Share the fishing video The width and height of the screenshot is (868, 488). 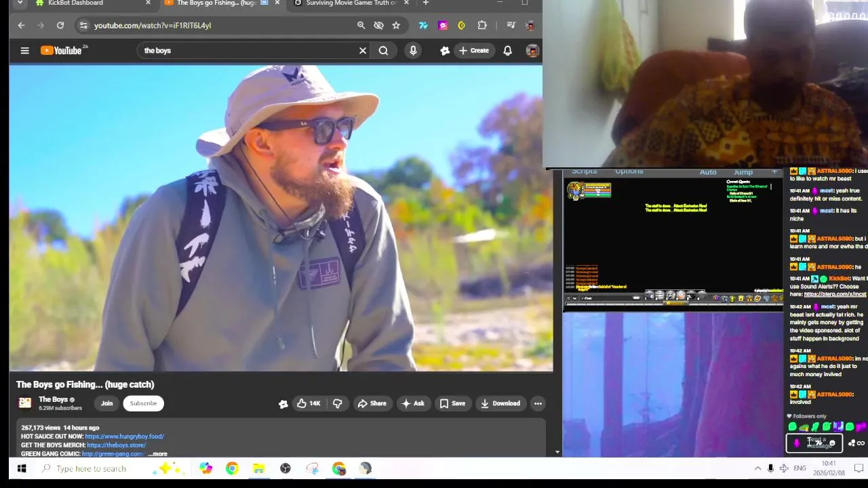[372, 403]
